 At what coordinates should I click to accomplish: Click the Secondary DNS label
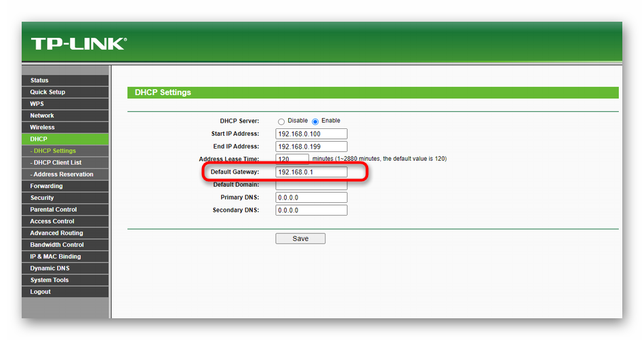pyautogui.click(x=236, y=210)
